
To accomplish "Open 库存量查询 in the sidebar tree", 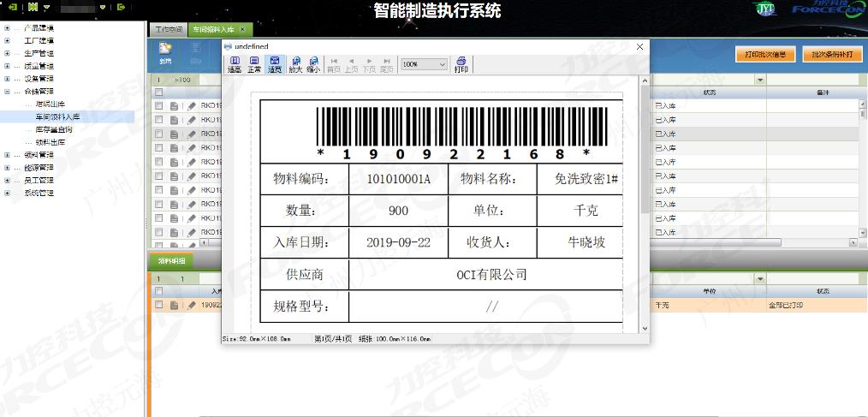I will point(54,129).
